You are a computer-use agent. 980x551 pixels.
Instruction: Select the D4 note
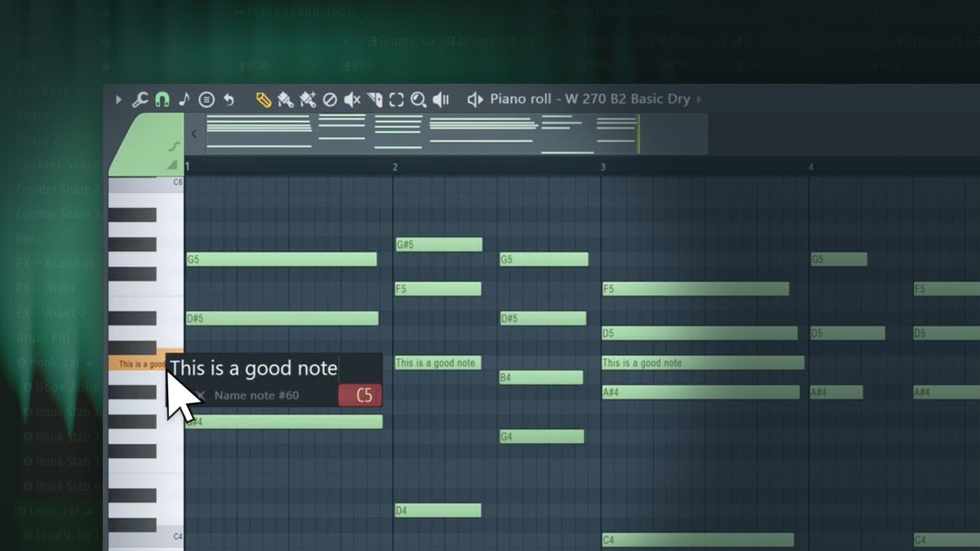(x=438, y=511)
